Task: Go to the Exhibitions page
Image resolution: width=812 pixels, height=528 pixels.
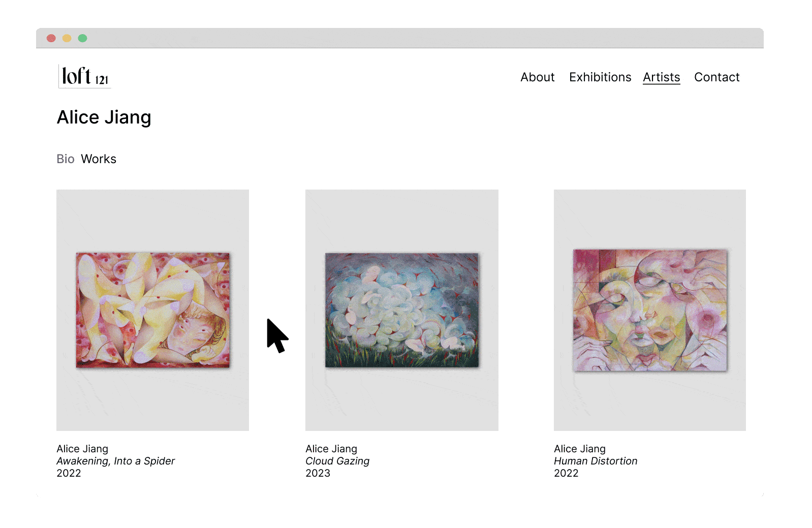Action: [x=600, y=77]
